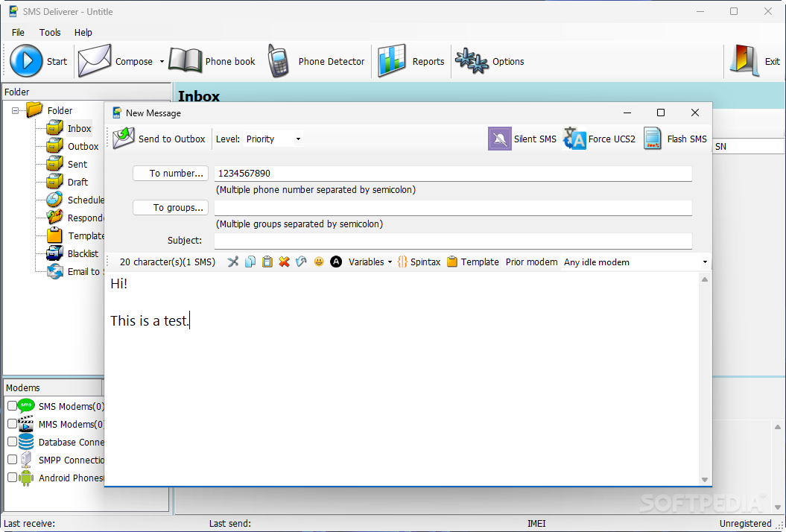Viewport: 786px width, 532px height.
Task: Toggle Force UCS2 encoding
Action: click(600, 139)
